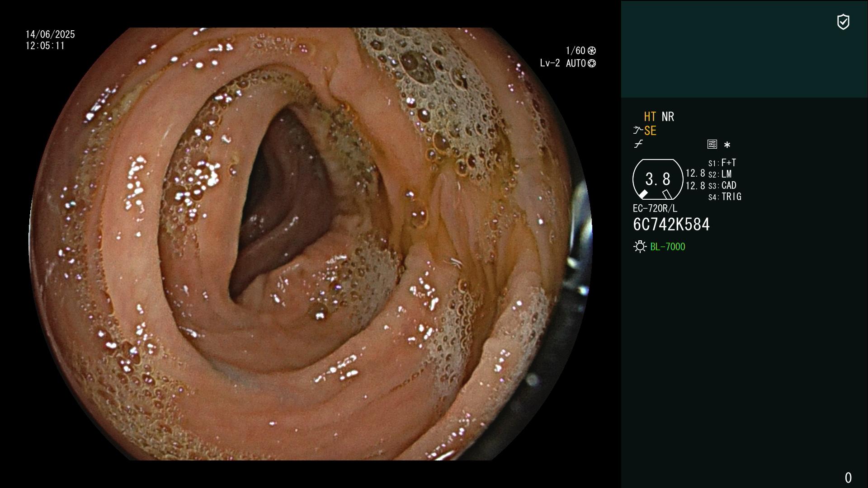Click the S3: CAD switch assignment
Image resolution: width=868 pixels, height=488 pixels.
(722, 185)
